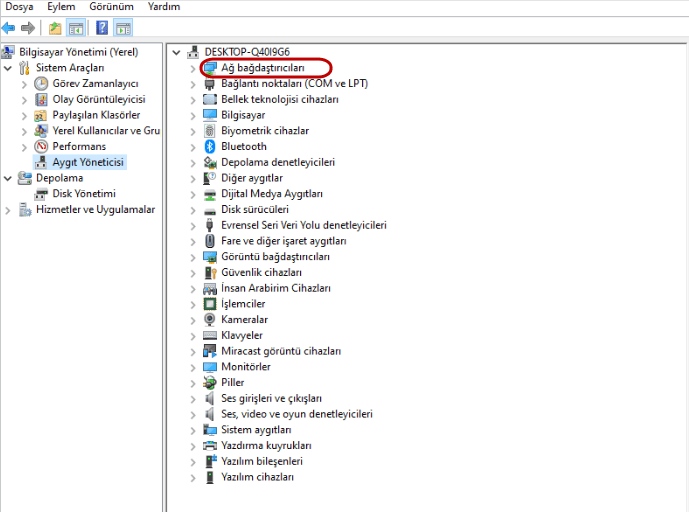Collapse the DESKTOP-Q40I9G6 root node
The width and height of the screenshot is (689, 512).
point(176,52)
